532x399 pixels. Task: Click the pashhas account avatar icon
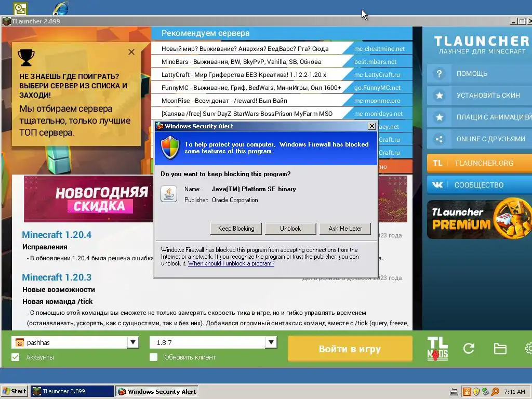(20, 343)
